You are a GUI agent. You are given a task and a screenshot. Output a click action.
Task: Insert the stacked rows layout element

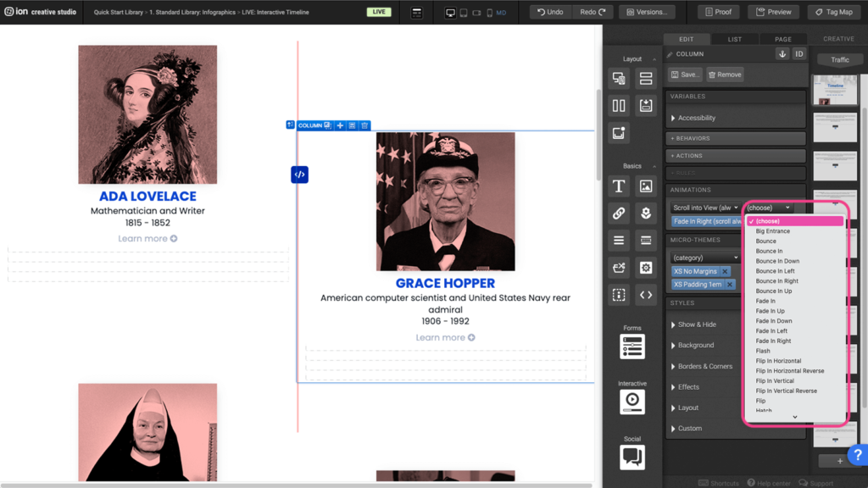[x=645, y=79]
